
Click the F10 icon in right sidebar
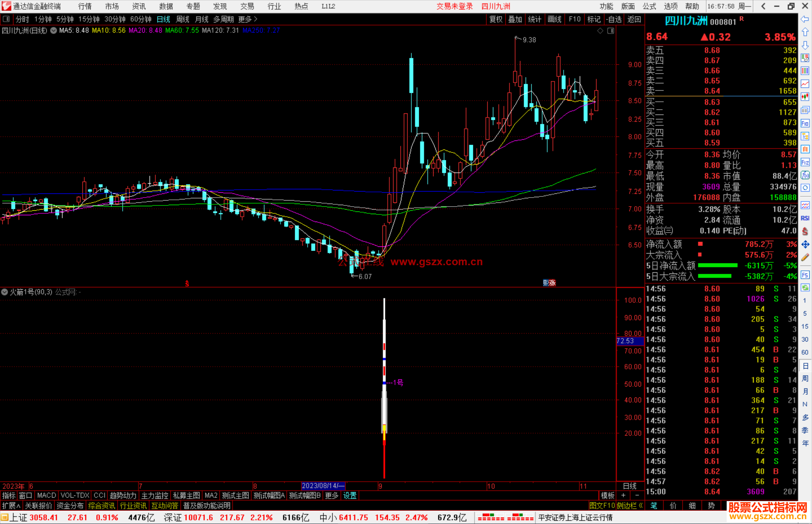pyautogui.click(x=805, y=123)
